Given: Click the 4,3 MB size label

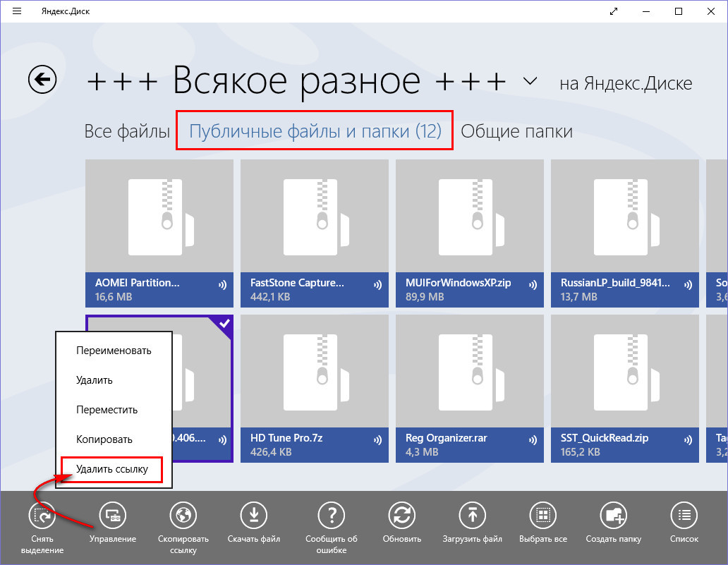Looking at the screenshot, I should [x=422, y=451].
